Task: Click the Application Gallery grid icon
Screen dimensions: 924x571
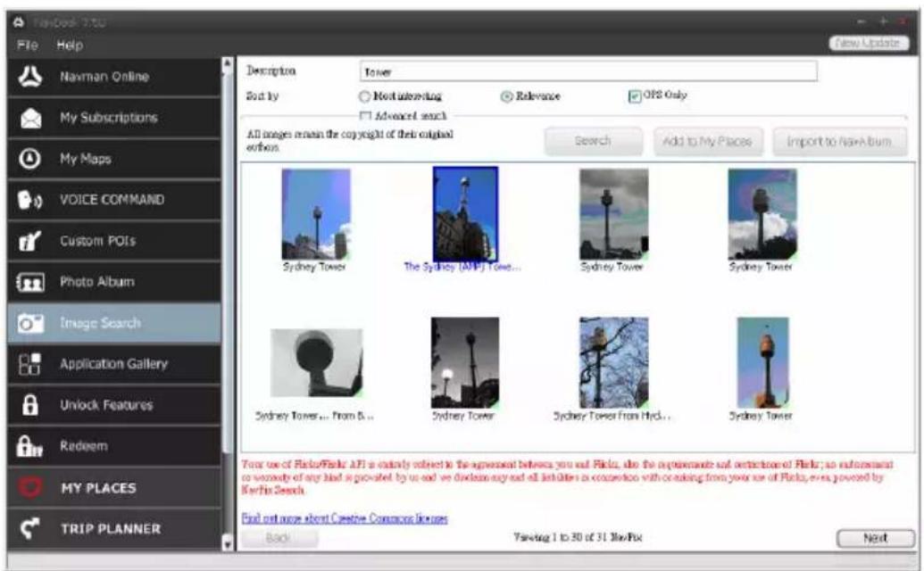Action: pyautogui.click(x=29, y=364)
